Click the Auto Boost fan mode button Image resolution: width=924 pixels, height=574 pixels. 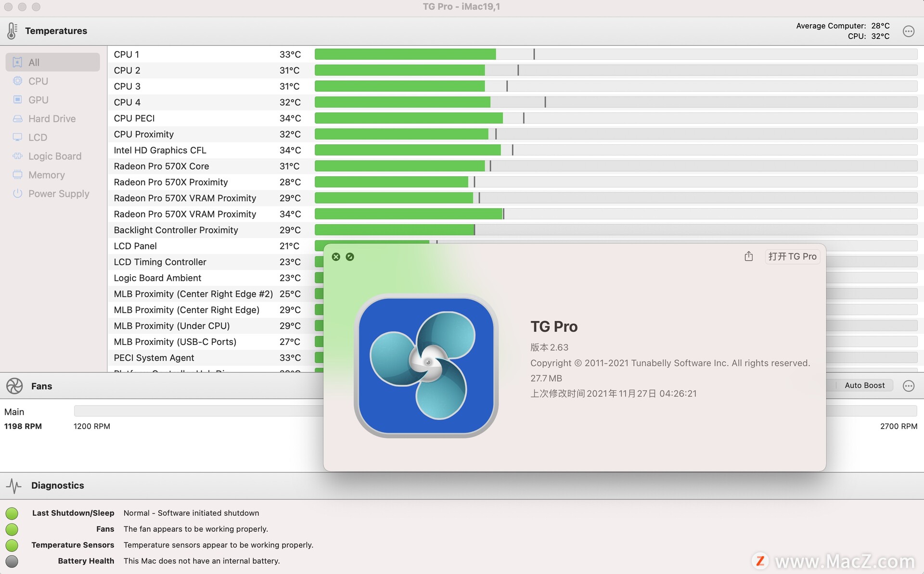coord(864,385)
